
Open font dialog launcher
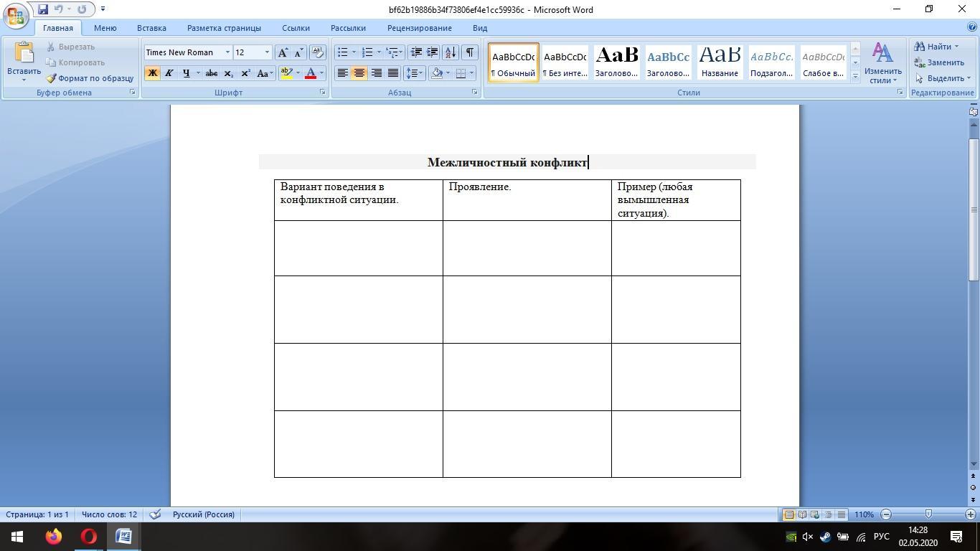323,93
